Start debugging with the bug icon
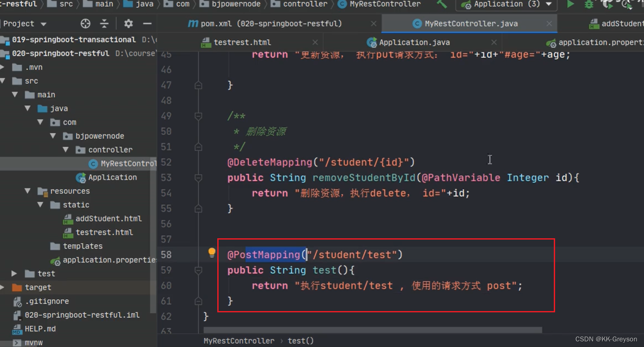644x347 pixels. pyautogui.click(x=588, y=4)
